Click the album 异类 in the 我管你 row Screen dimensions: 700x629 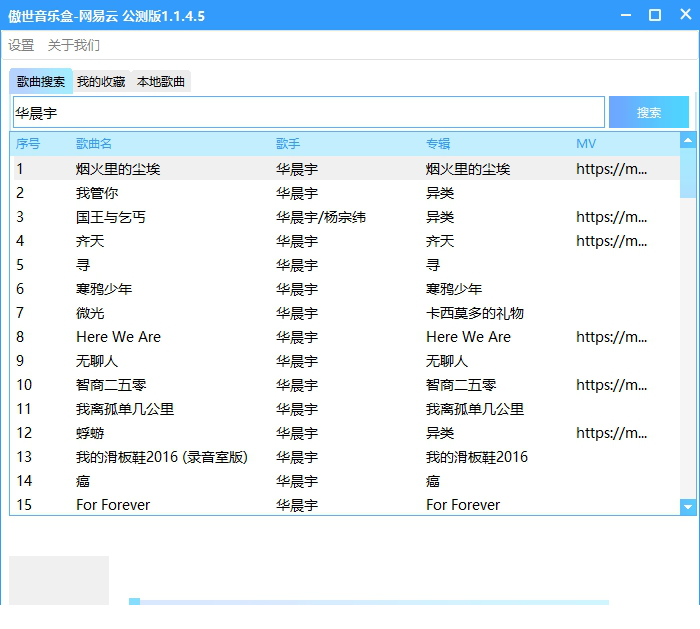coord(440,193)
